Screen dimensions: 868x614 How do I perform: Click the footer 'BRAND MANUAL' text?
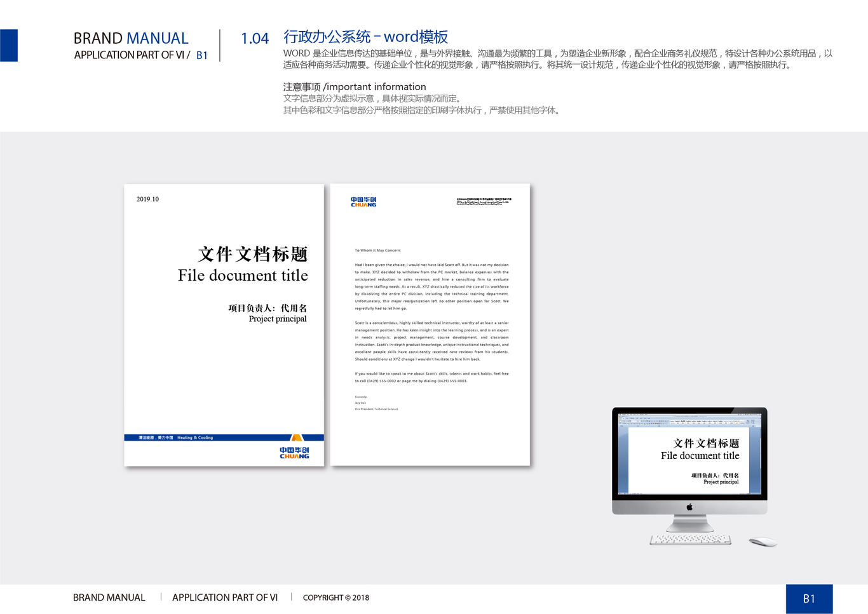click(x=109, y=597)
